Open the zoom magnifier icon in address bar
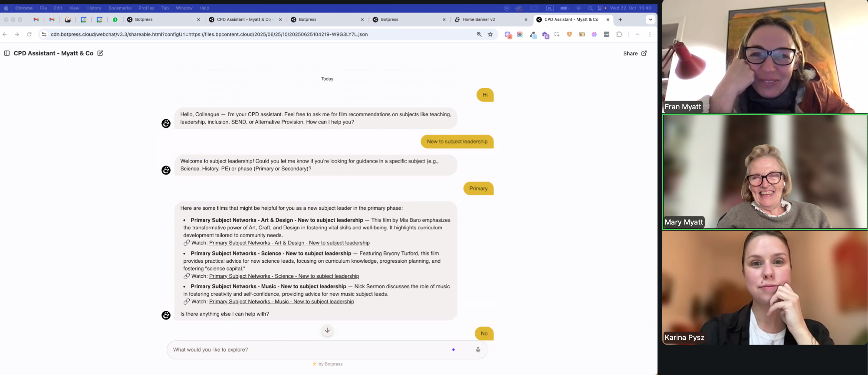Image resolution: width=868 pixels, height=375 pixels. point(479,34)
